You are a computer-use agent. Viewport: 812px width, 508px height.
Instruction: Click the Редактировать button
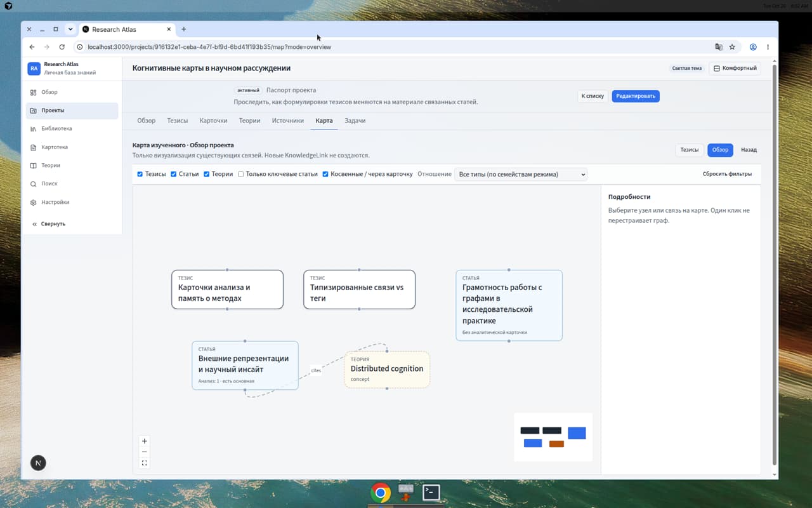click(x=636, y=97)
